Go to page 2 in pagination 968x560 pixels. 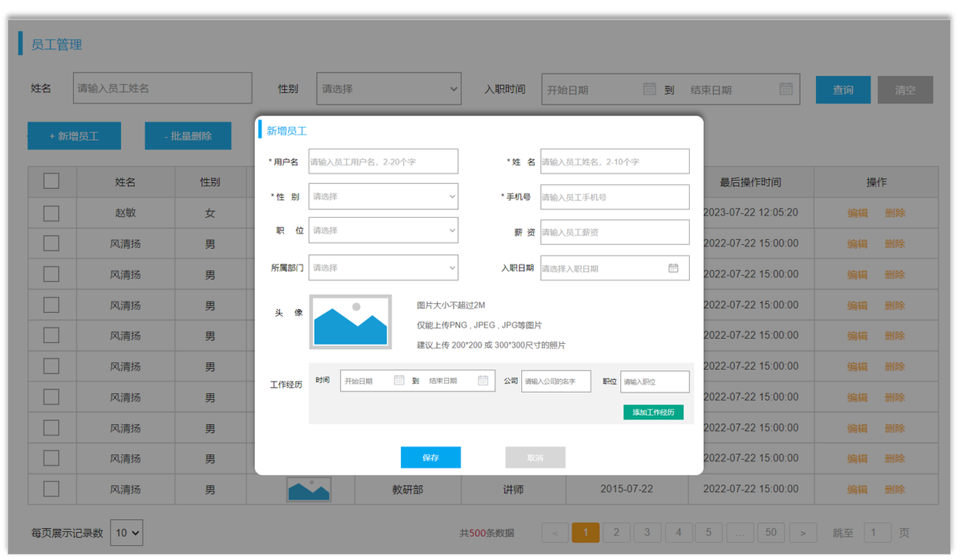pyautogui.click(x=616, y=533)
